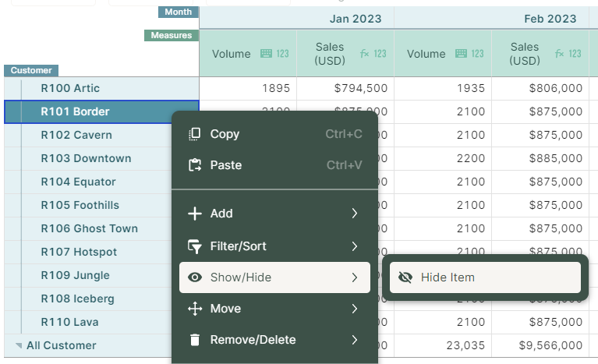Expand the Remove/Delete chevron arrow
The height and width of the screenshot is (364, 598).
[x=354, y=340]
